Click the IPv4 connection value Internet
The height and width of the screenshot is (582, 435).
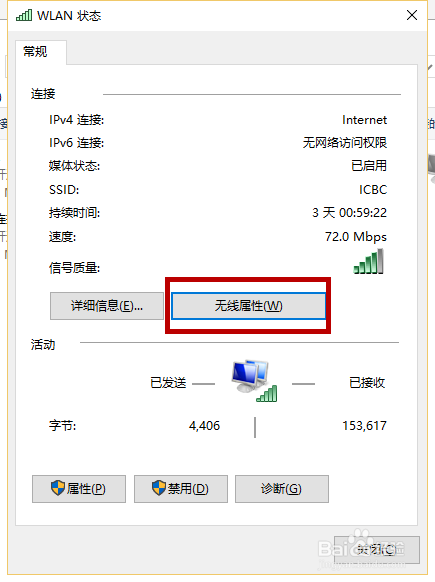point(364,120)
